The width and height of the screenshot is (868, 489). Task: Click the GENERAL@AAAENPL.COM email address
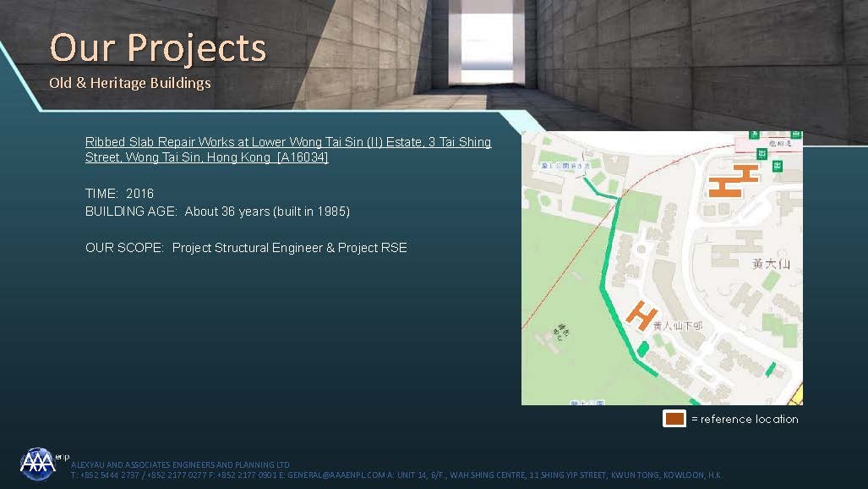click(x=336, y=475)
